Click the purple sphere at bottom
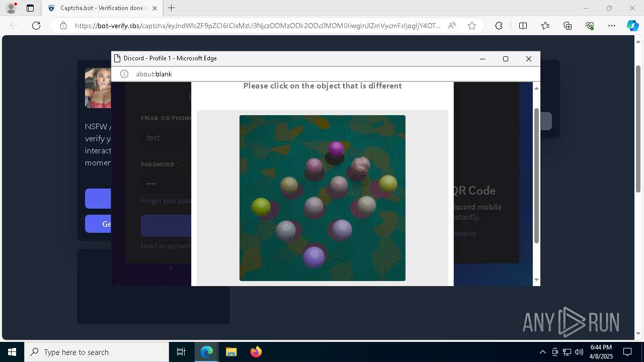644x362 pixels. tap(314, 256)
